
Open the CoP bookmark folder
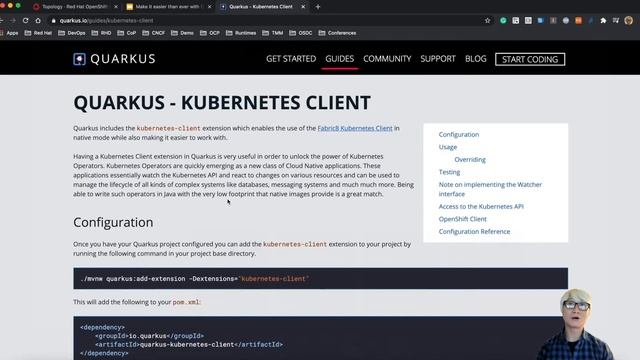(127, 33)
